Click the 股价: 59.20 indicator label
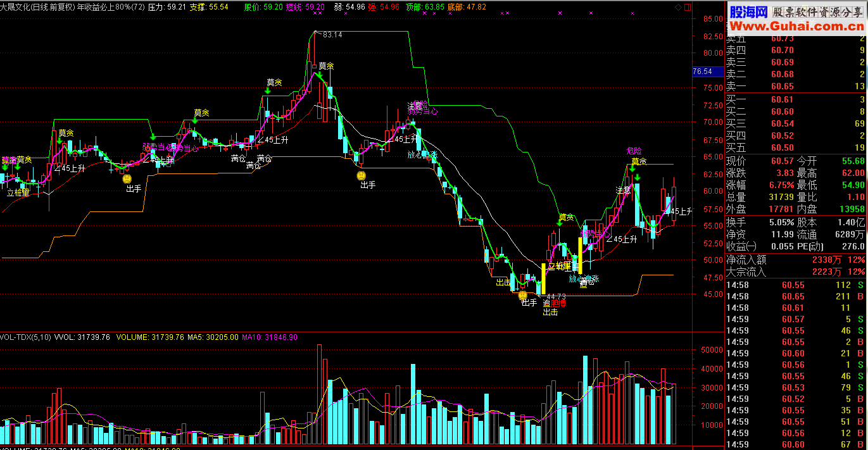This screenshot has height=450, width=868. pyautogui.click(x=263, y=7)
